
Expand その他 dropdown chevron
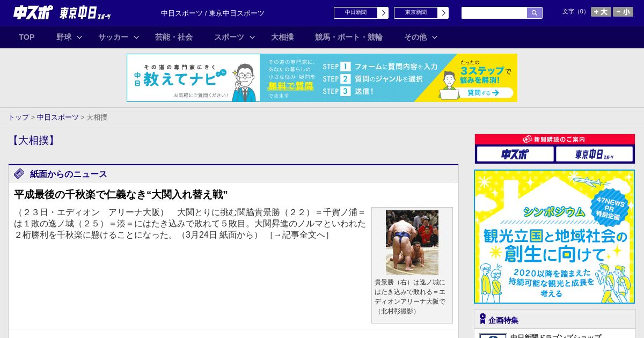point(435,38)
